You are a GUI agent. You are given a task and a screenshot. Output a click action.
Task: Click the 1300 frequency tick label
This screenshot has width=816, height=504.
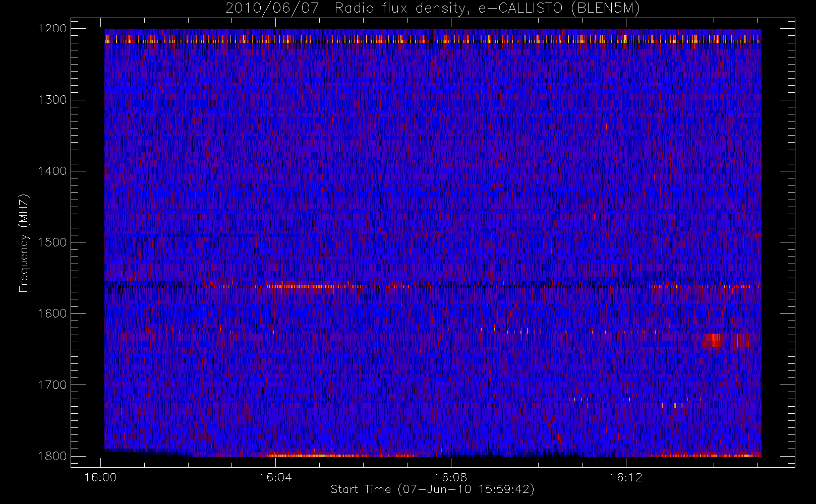52,100
